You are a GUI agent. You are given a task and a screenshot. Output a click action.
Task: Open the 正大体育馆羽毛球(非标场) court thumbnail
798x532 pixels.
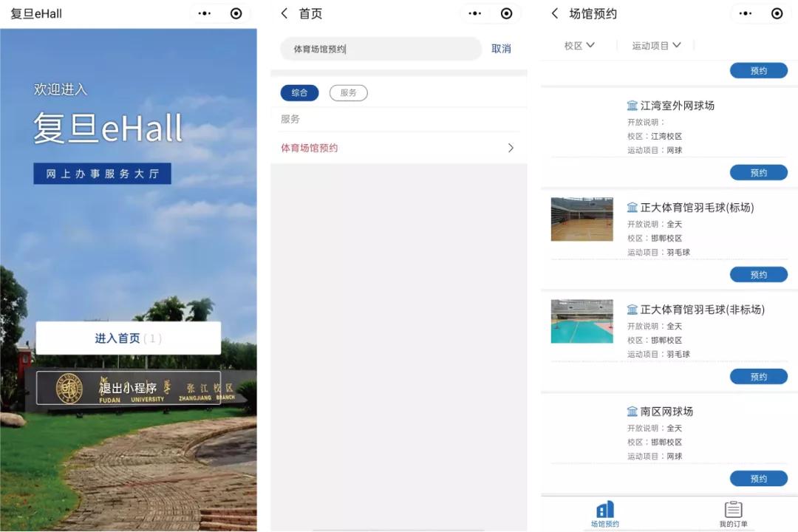coord(582,321)
